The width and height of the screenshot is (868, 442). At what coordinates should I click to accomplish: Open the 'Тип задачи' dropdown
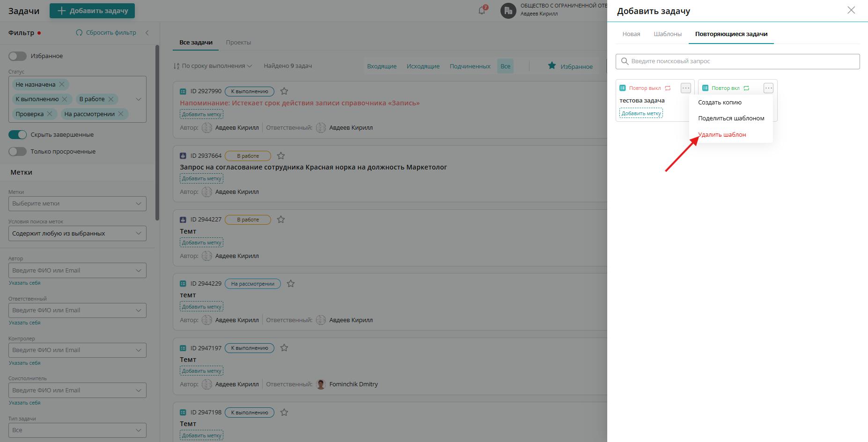[x=77, y=430]
